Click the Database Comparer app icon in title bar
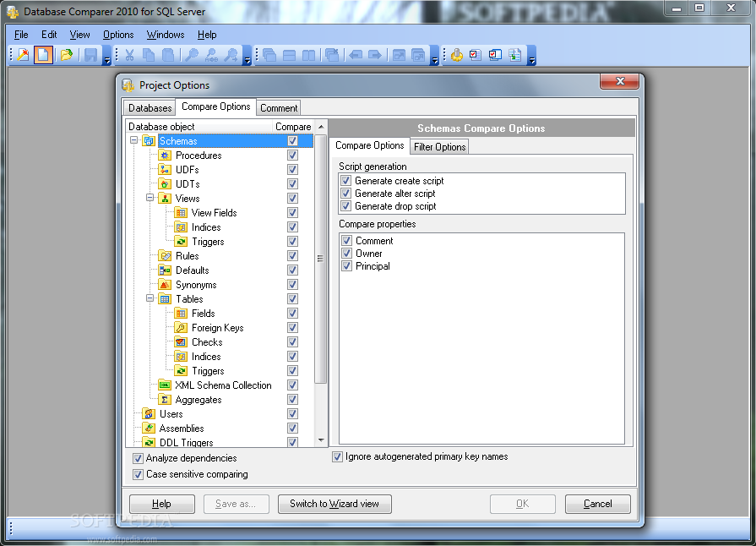This screenshot has height=546, width=756. [x=13, y=12]
